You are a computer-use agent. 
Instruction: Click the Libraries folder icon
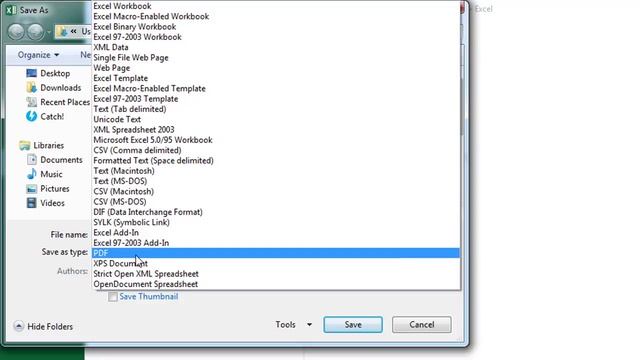pos(24,145)
